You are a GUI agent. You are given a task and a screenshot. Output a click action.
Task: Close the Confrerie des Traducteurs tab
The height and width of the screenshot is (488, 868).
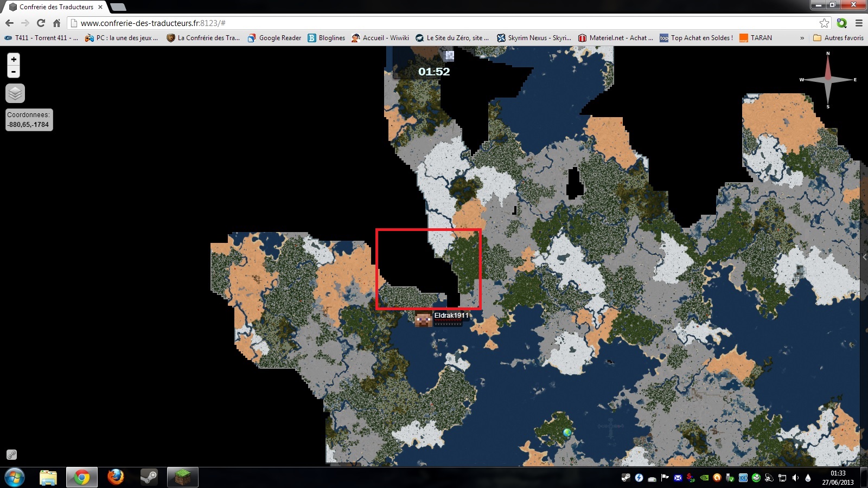[x=100, y=7]
